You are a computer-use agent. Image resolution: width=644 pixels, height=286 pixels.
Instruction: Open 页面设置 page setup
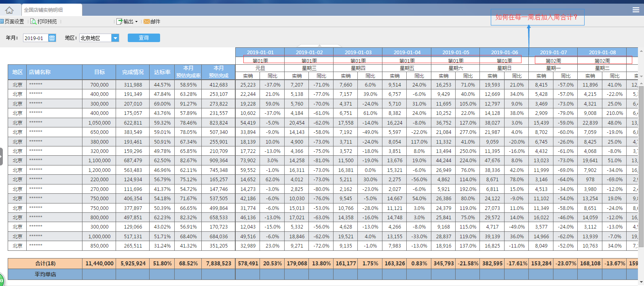click(x=13, y=21)
